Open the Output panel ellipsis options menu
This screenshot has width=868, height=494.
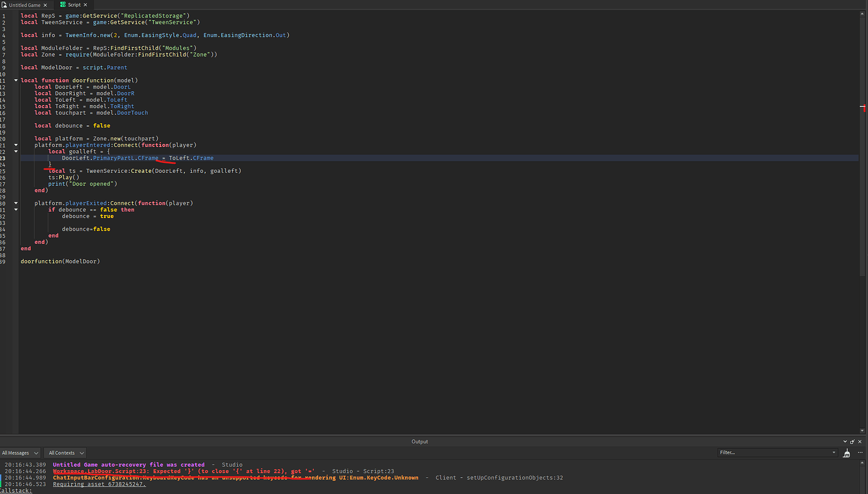(859, 453)
